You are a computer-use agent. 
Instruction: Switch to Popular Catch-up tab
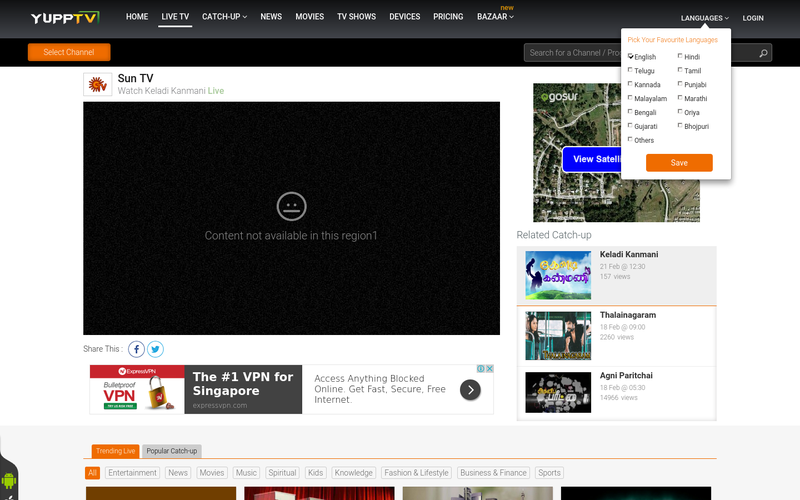coord(171,451)
